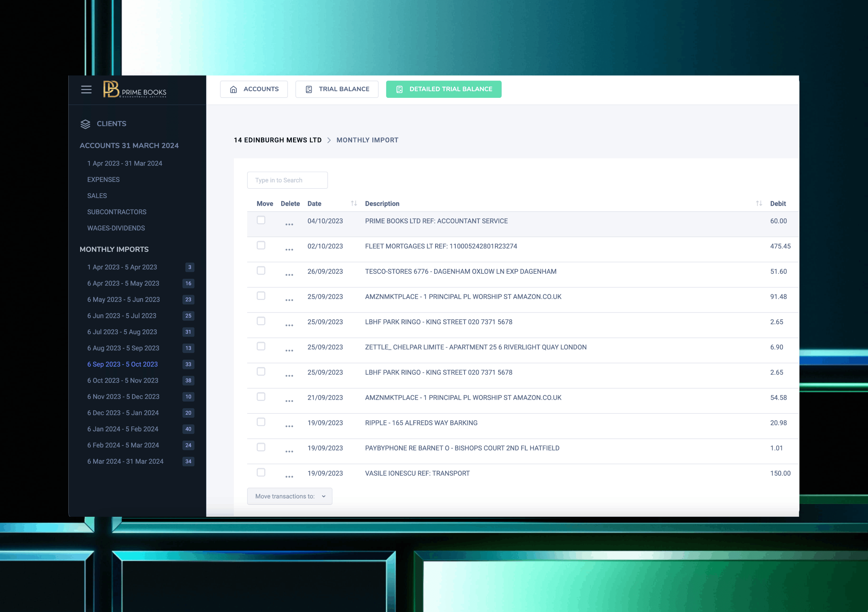The width and height of the screenshot is (868, 612).
Task: Click the 14 Edinburgh Mews Ltd breadcrumb
Action: click(x=278, y=140)
